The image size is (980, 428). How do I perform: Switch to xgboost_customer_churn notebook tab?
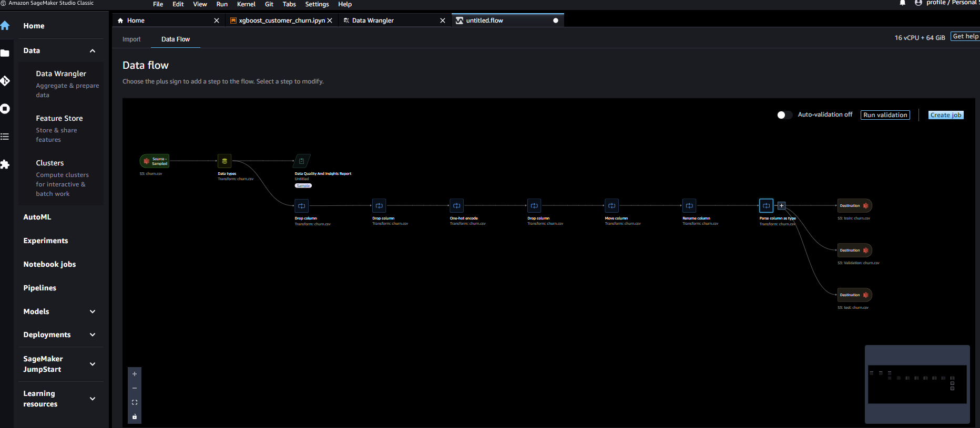[x=282, y=20]
